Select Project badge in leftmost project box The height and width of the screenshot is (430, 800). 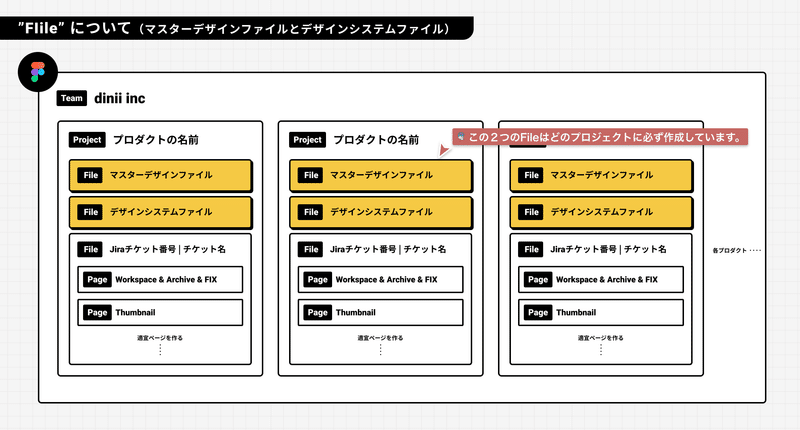coord(87,140)
